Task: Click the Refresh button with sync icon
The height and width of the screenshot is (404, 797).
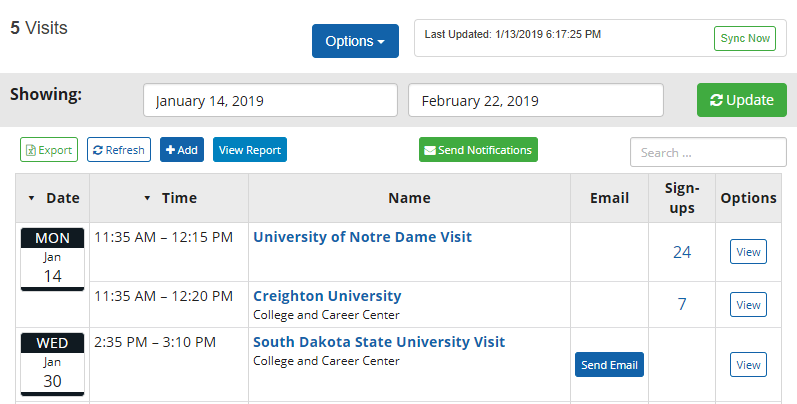Action: (x=119, y=150)
